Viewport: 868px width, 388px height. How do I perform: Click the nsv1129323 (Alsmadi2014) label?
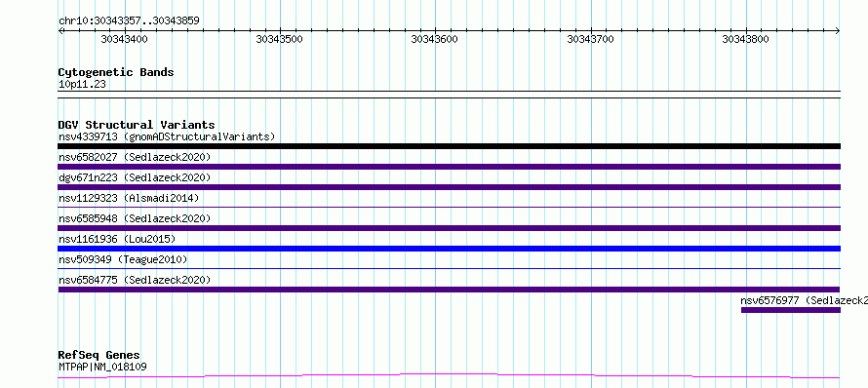click(x=129, y=198)
